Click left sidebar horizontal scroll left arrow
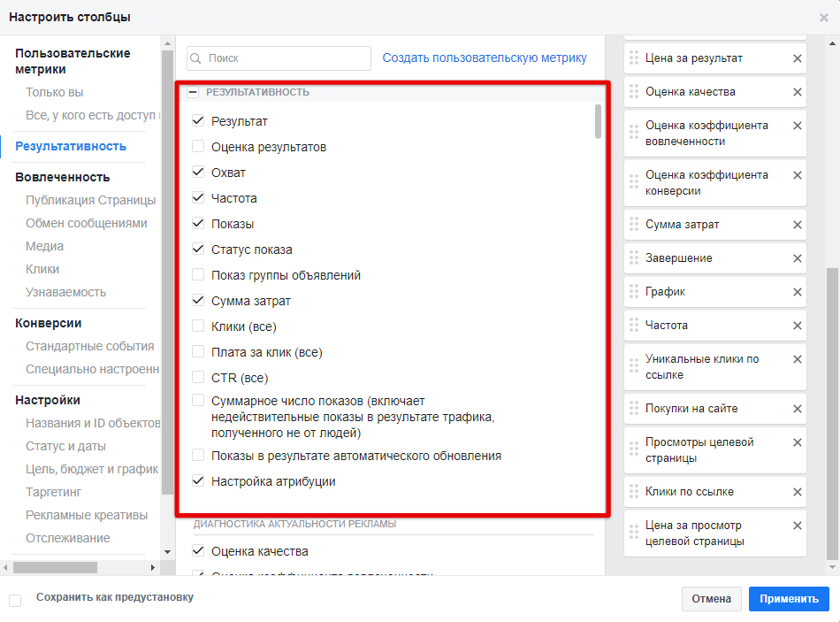This screenshot has width=840, height=622. tap(6, 567)
